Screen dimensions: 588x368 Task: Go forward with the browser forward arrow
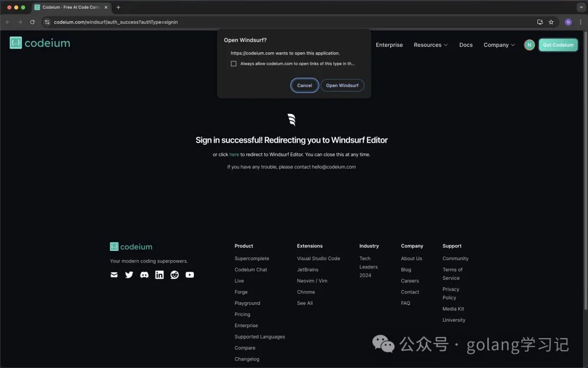[x=20, y=22]
